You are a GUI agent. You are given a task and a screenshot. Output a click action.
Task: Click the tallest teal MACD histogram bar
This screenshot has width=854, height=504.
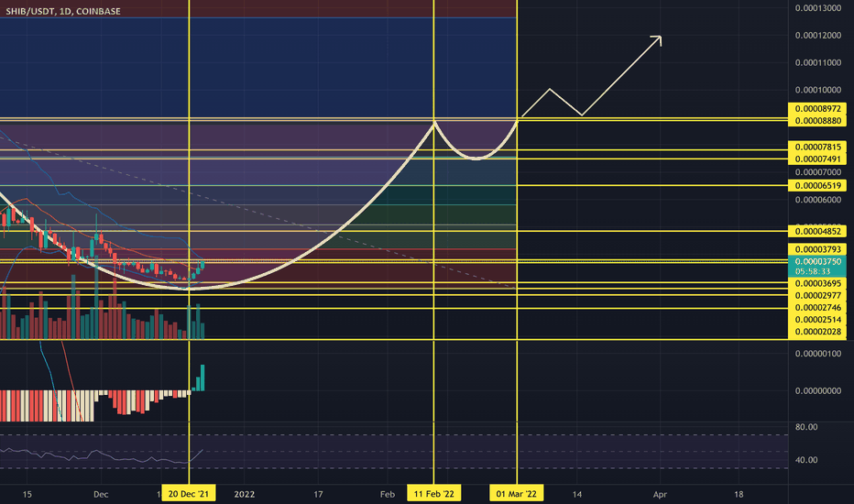203,378
